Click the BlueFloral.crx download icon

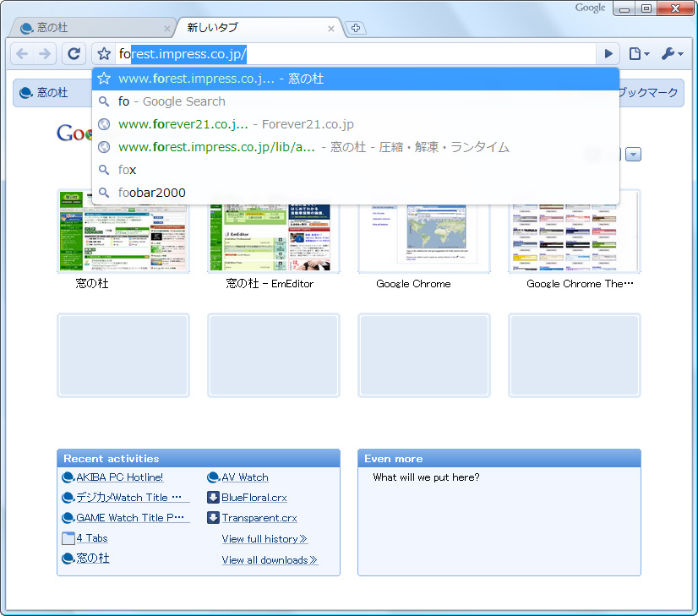click(x=215, y=498)
